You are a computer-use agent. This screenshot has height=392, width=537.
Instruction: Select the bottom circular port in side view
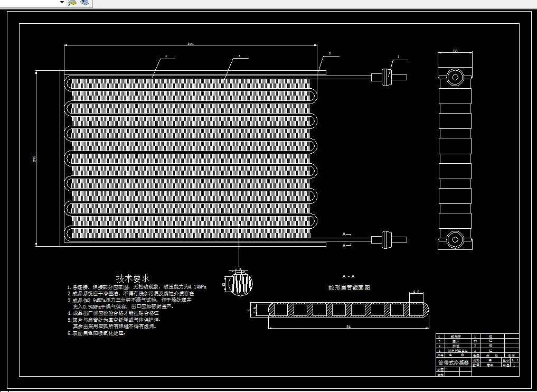(455, 239)
